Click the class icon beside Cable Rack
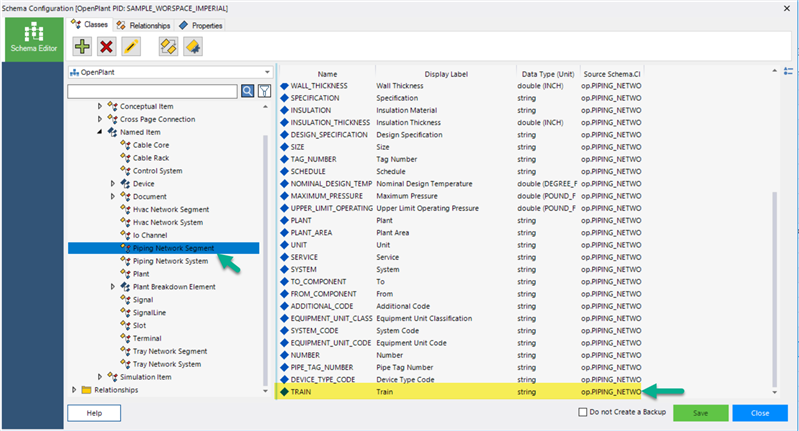The width and height of the screenshot is (799, 431). (125, 158)
